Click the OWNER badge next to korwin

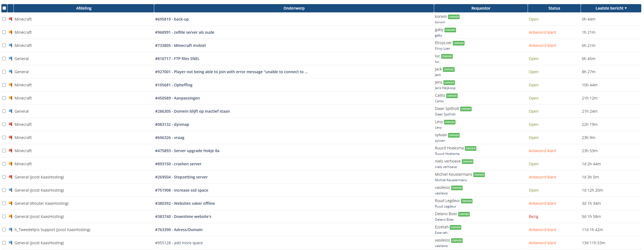pyautogui.click(x=454, y=17)
